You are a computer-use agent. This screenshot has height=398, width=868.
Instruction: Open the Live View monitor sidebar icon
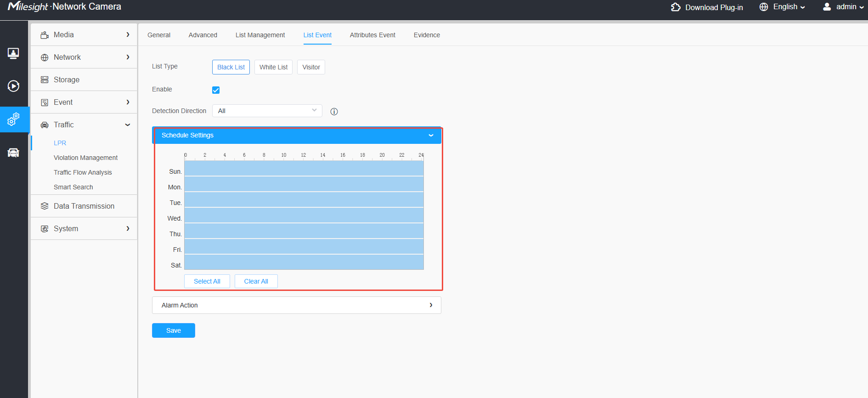point(13,53)
